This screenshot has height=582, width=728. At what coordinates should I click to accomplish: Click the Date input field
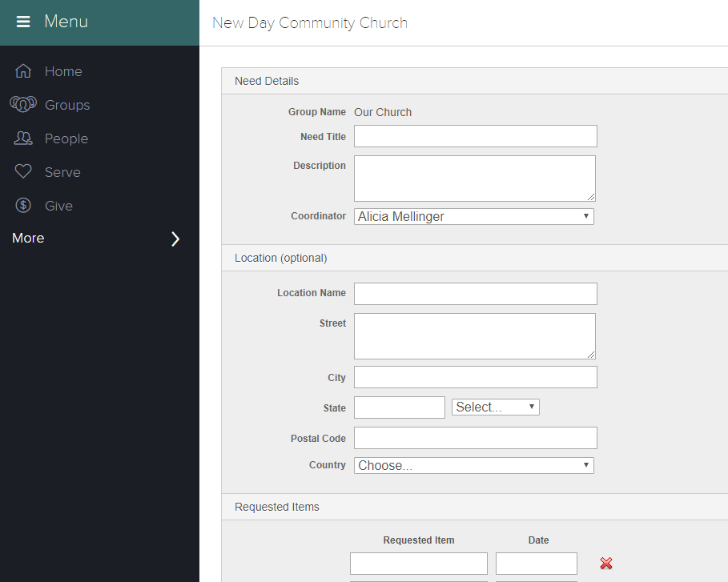(x=537, y=564)
